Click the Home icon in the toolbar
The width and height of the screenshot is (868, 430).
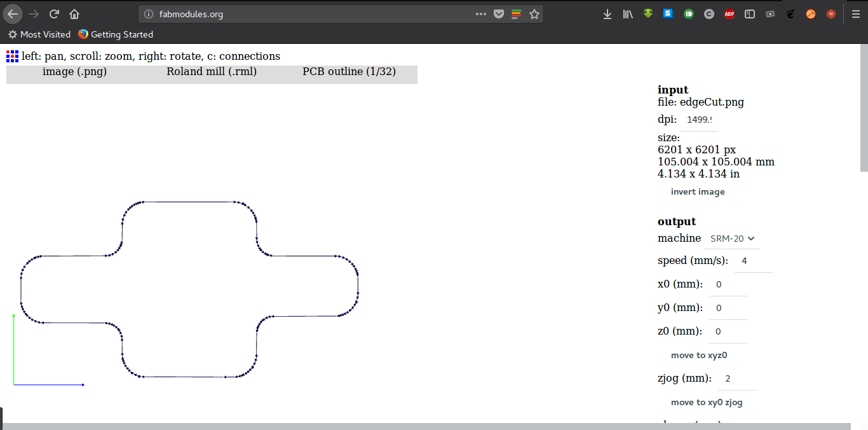pos(74,13)
